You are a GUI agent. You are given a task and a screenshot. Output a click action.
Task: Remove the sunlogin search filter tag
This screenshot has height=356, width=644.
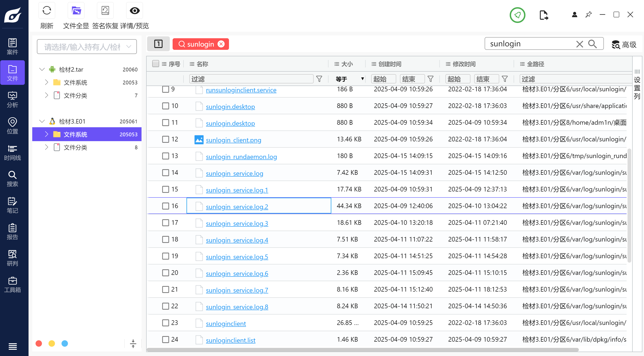[221, 44]
